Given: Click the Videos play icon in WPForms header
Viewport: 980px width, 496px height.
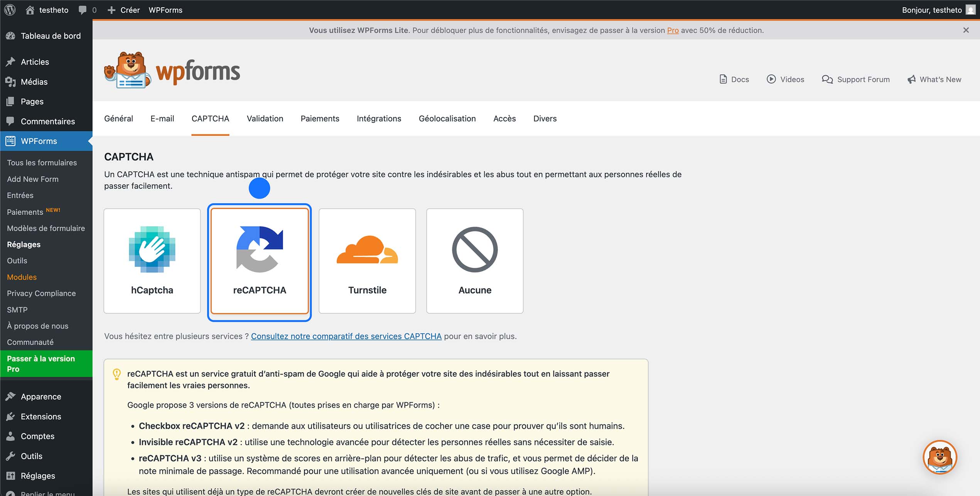Looking at the screenshot, I should (x=771, y=79).
